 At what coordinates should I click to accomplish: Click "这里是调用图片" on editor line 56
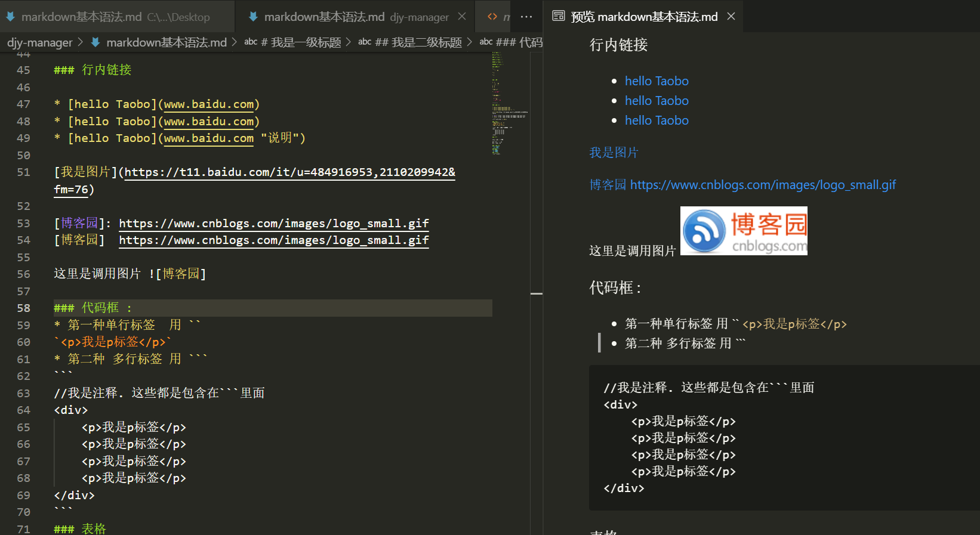[97, 274]
